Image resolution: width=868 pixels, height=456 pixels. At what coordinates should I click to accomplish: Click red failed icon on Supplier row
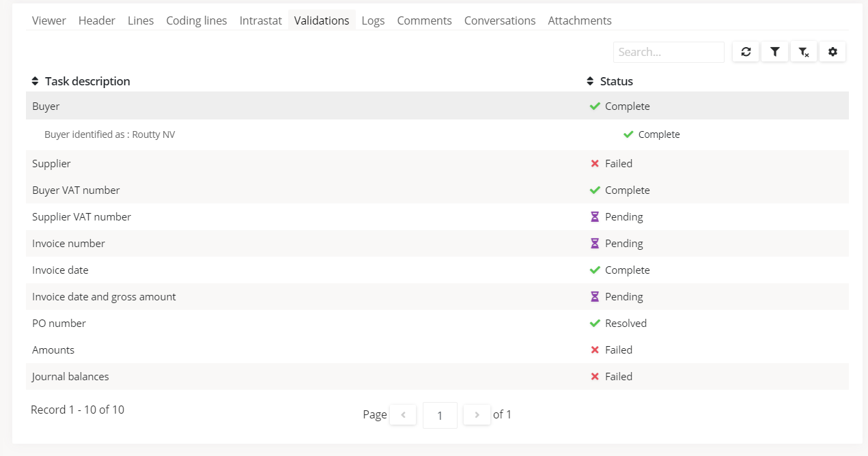coord(595,164)
